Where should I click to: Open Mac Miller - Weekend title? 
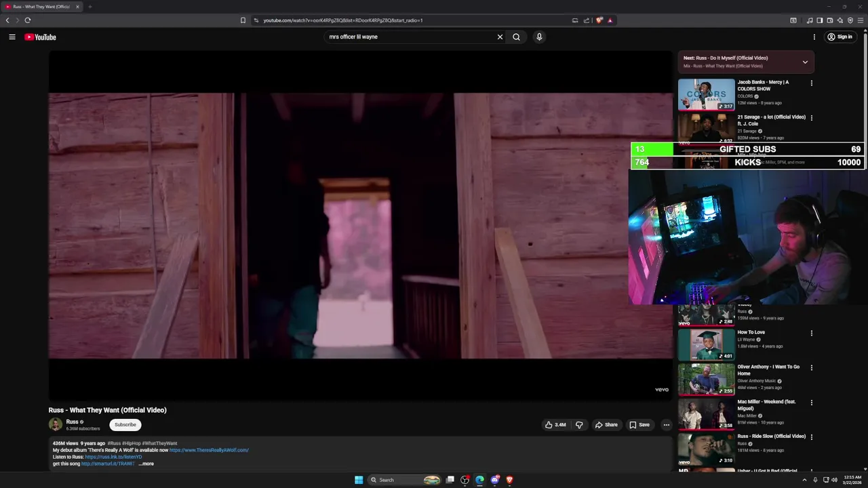(766, 405)
